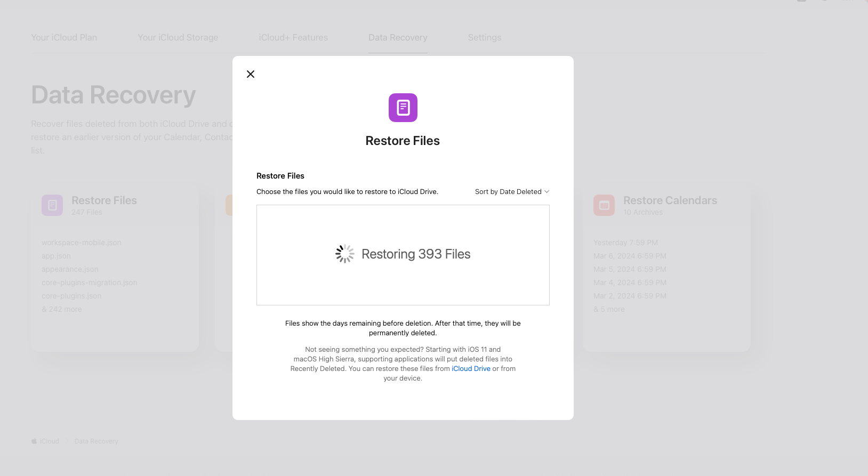Click the '247 Files' count label
This screenshot has width=868, height=476.
[x=87, y=212]
